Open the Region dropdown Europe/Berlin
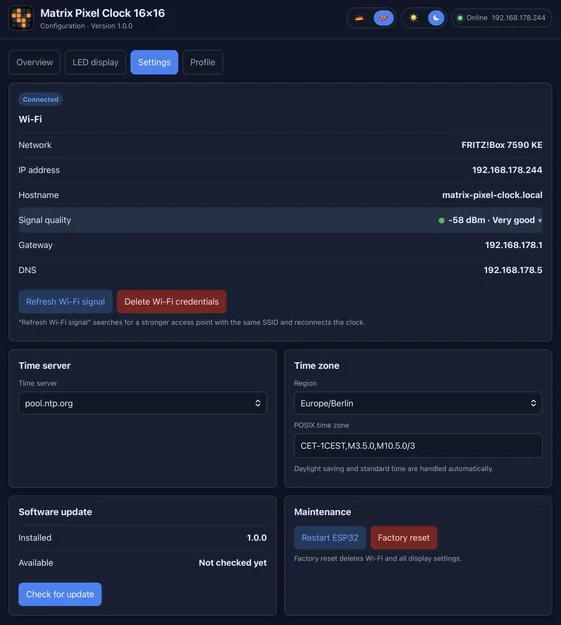The image size is (561, 625). click(x=418, y=403)
